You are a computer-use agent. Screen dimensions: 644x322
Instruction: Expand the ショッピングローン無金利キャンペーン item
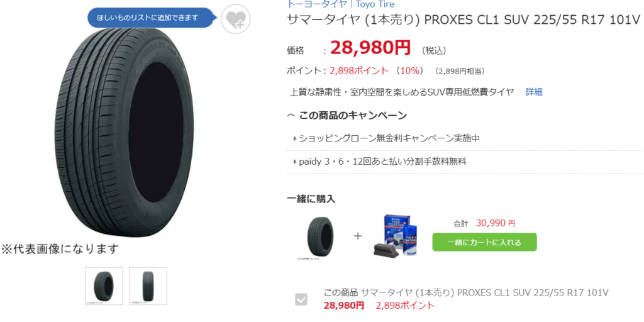(x=387, y=138)
